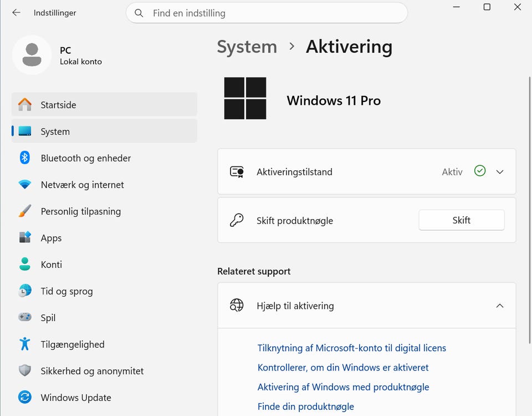532x416 pixels.
Task: Select System in the sidebar
Action: [x=104, y=131]
